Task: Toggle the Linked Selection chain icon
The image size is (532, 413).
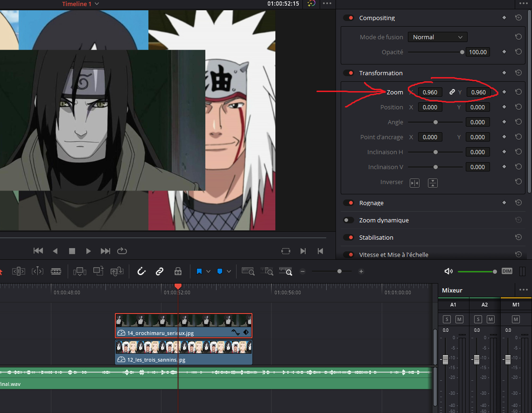Action: pyautogui.click(x=160, y=271)
